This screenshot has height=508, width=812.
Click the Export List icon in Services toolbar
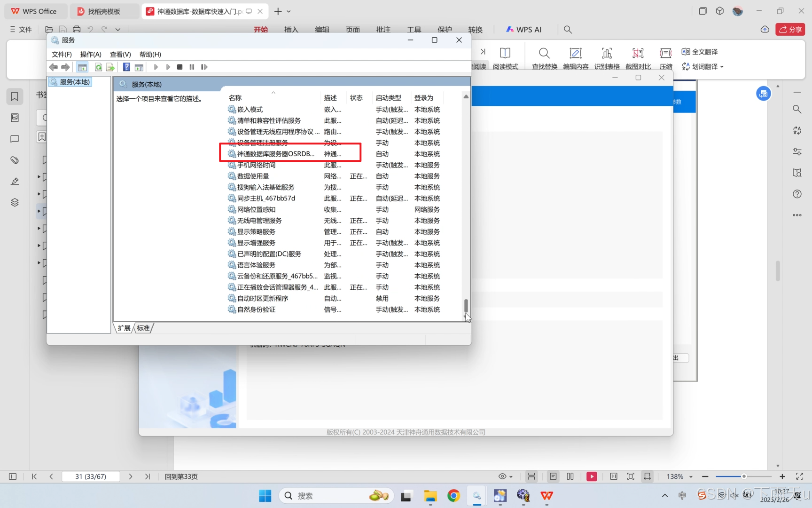(110, 67)
